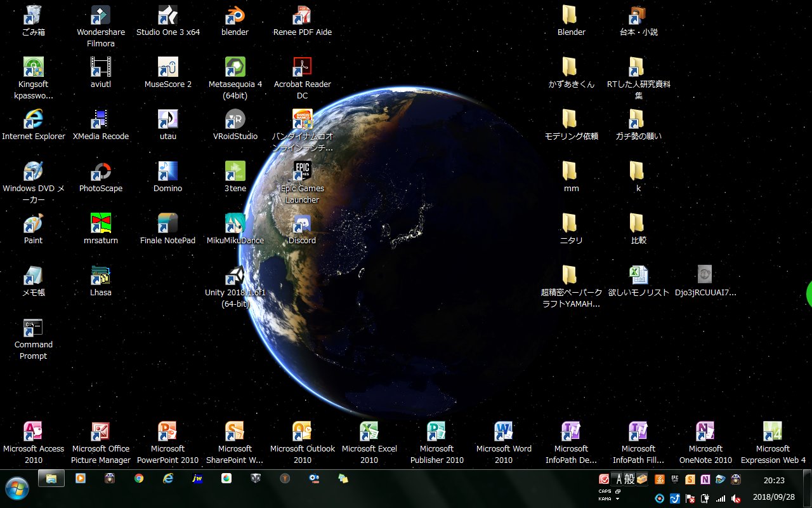The image size is (812, 508).
Task: Open the Blender folder
Action: pos(571,20)
